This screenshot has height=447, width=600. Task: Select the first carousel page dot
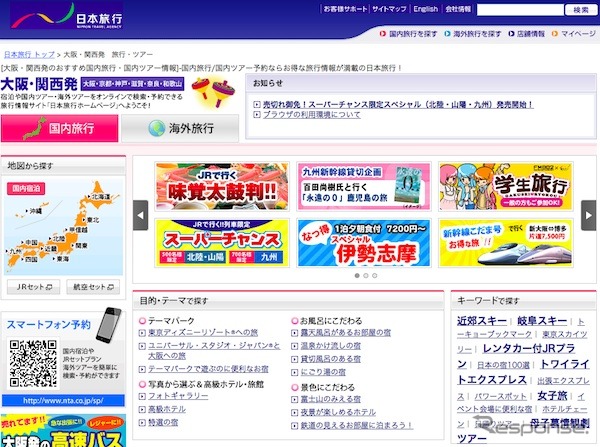pos(357,276)
